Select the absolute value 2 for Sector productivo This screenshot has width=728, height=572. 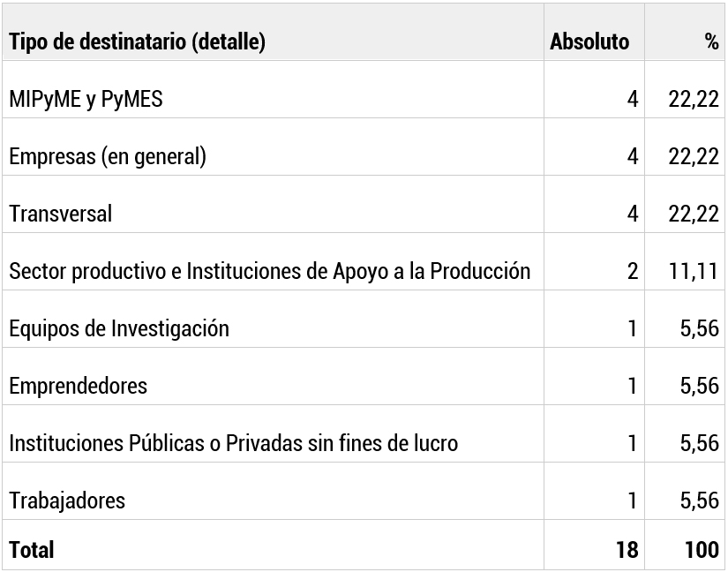point(632,271)
